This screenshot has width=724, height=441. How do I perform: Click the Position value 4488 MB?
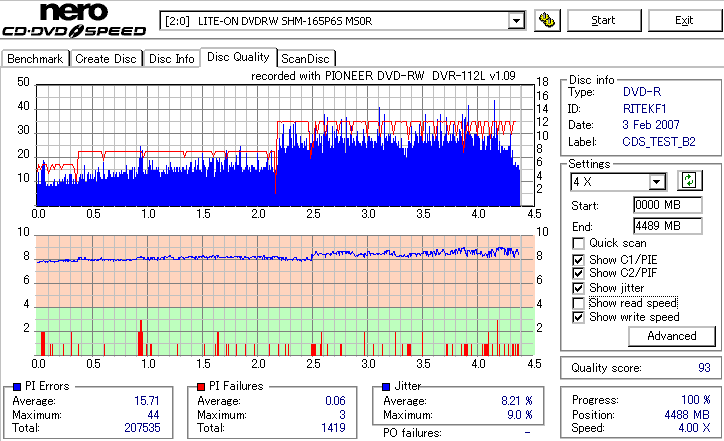click(687, 415)
